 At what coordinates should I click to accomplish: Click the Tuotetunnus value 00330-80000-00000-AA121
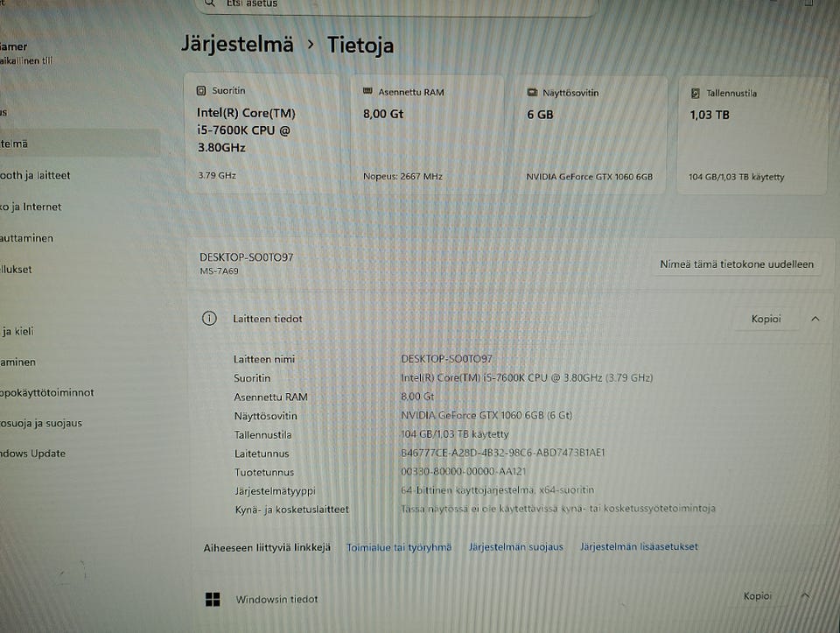tap(464, 472)
